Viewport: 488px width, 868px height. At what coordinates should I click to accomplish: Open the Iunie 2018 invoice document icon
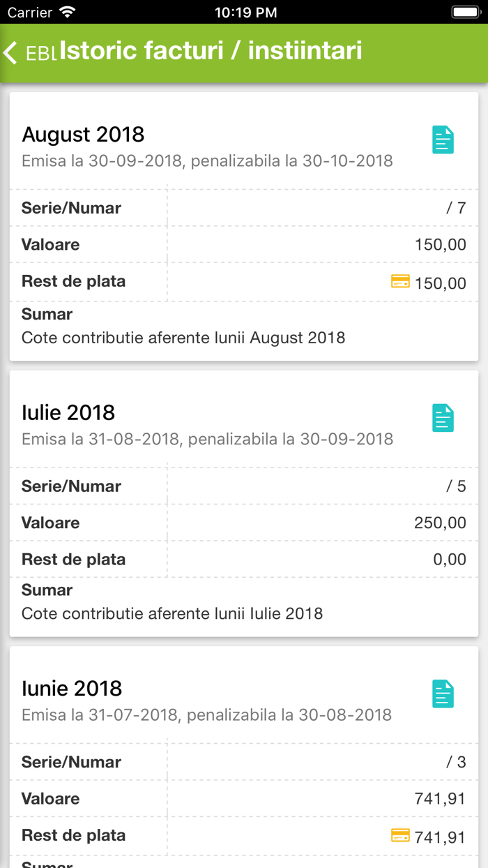[443, 694]
